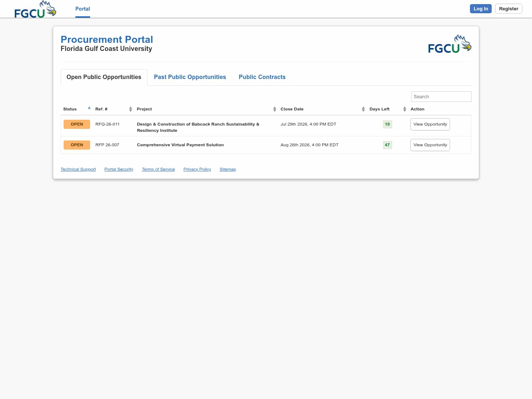532x399 pixels.
Task: Open the Privacy Policy link
Action: (197, 169)
